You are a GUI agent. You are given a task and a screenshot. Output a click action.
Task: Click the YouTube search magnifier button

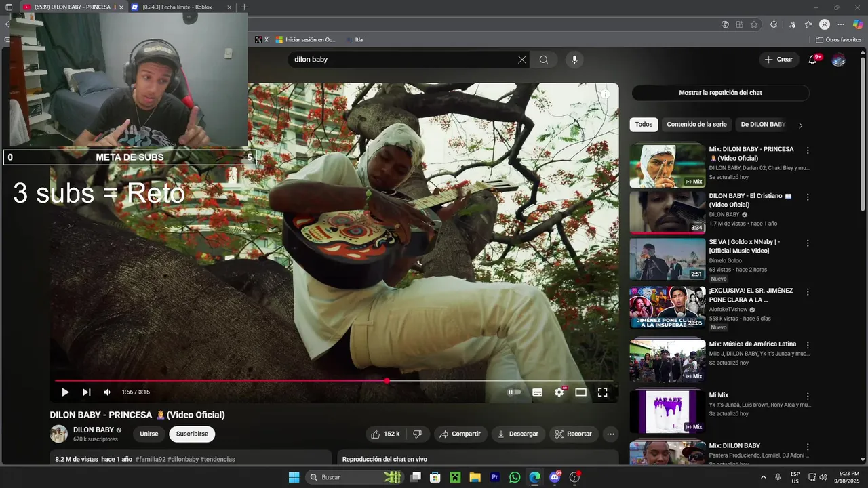click(544, 60)
